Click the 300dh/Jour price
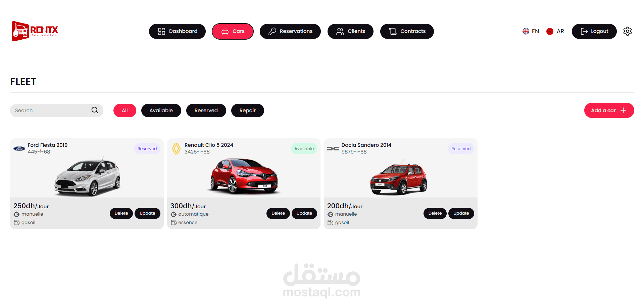 coord(188,206)
